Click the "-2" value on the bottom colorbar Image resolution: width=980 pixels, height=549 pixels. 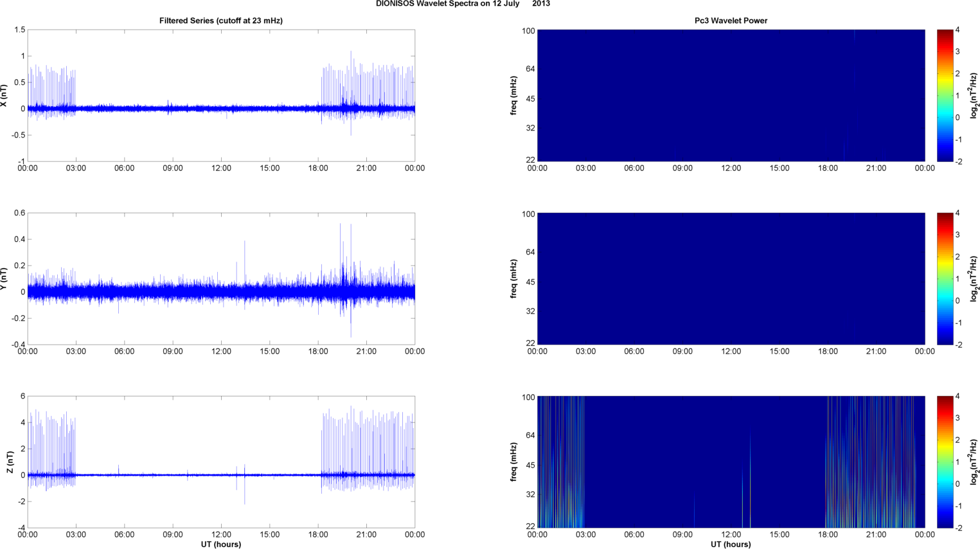[x=959, y=528]
